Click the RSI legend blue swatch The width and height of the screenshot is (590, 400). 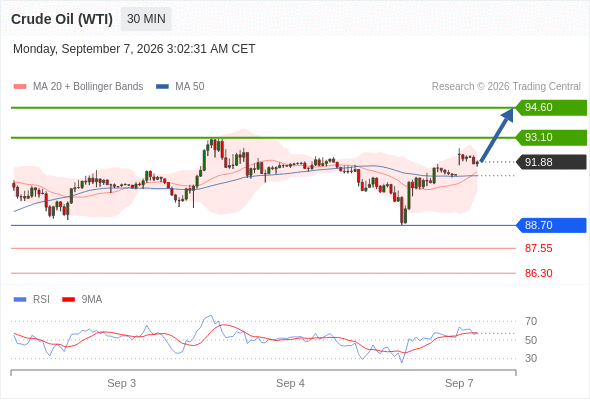click(x=20, y=300)
